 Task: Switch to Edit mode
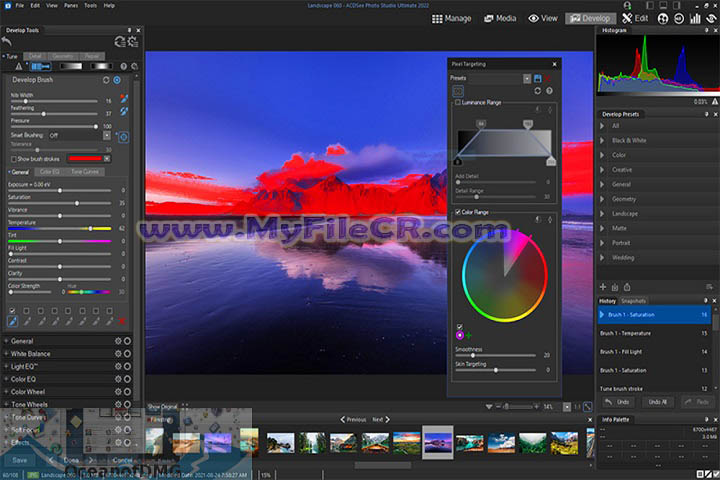coord(635,18)
